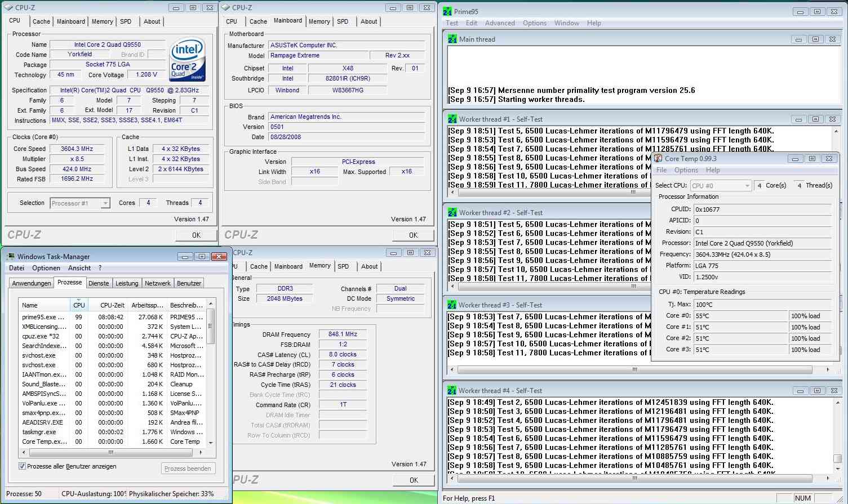This screenshot has height=504, width=848.
Task: Switch to Mainboard tab in Memory CPU-Z window
Action: point(288,266)
